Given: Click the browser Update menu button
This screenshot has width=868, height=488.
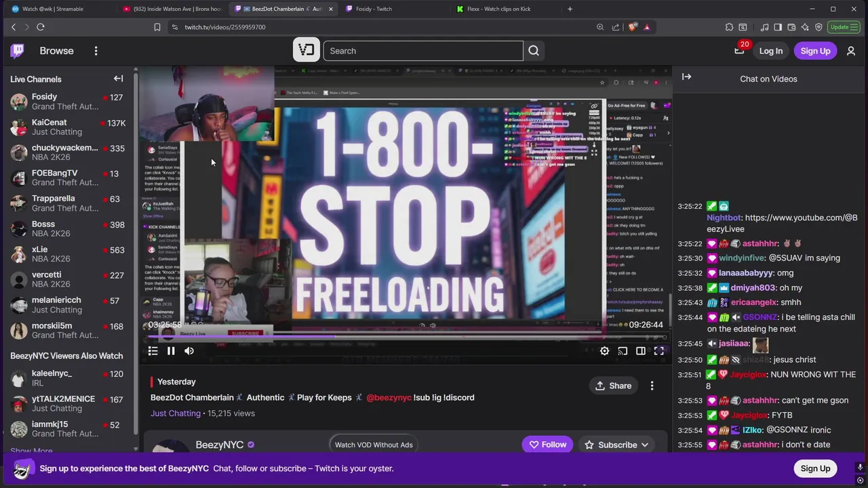Looking at the screenshot, I should point(844,27).
